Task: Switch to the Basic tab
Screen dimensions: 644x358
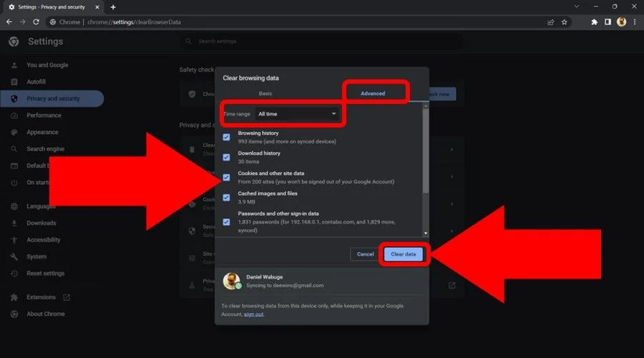Action: [x=265, y=94]
